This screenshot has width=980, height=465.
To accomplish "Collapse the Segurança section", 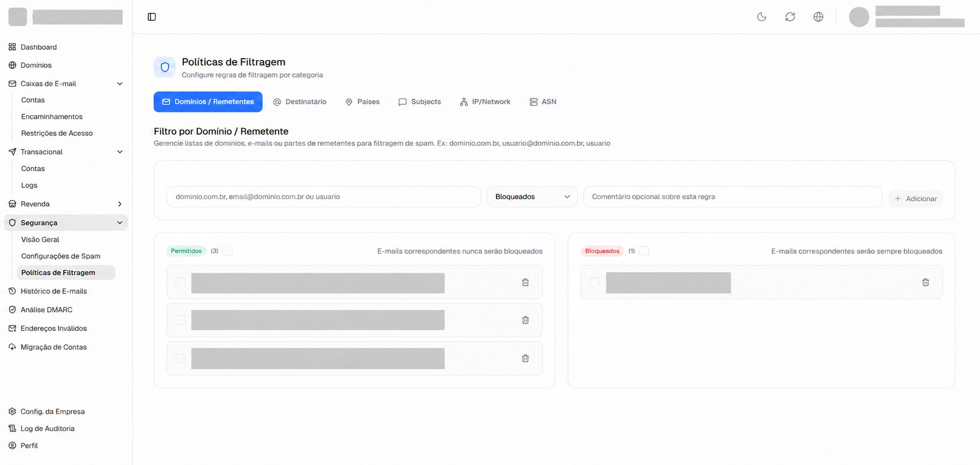I will tap(120, 223).
